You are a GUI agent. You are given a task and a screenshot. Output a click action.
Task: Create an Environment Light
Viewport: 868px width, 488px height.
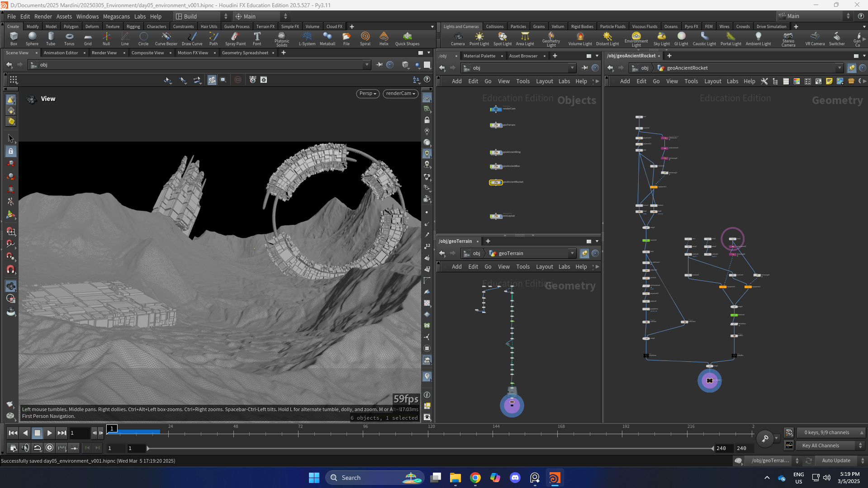(x=636, y=39)
